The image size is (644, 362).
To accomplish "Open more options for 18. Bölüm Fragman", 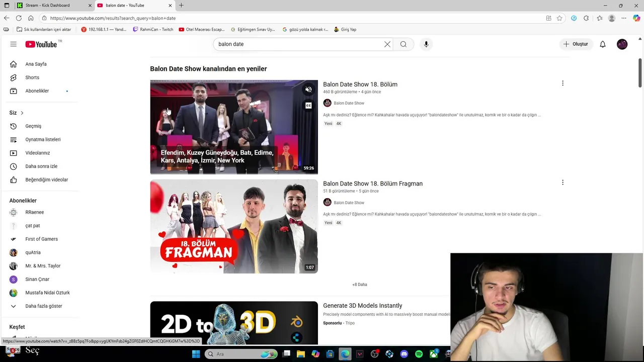I will (x=562, y=183).
